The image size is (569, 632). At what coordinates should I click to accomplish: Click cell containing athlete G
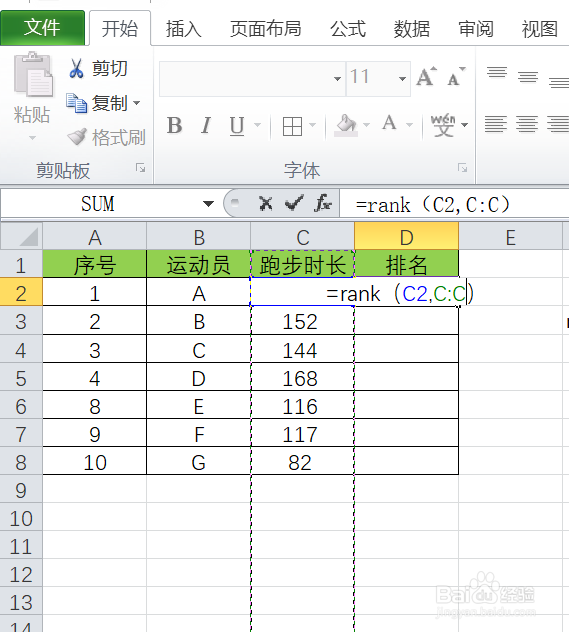[x=199, y=461]
